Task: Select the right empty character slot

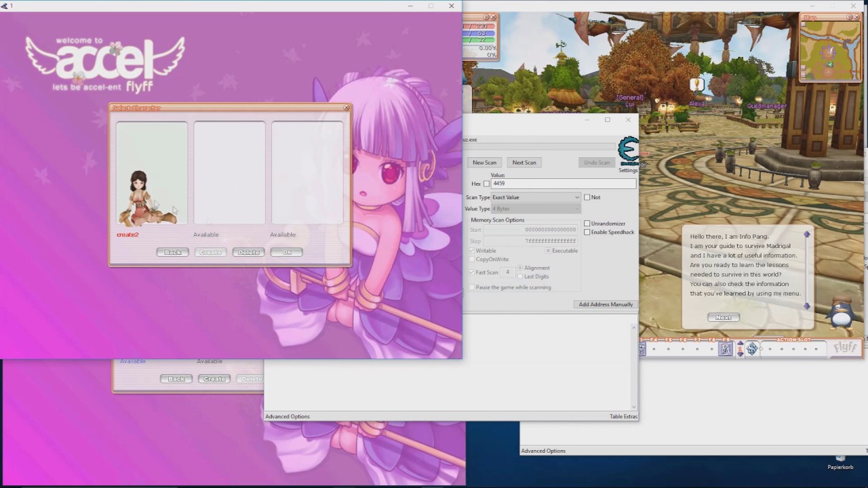Action: click(307, 173)
